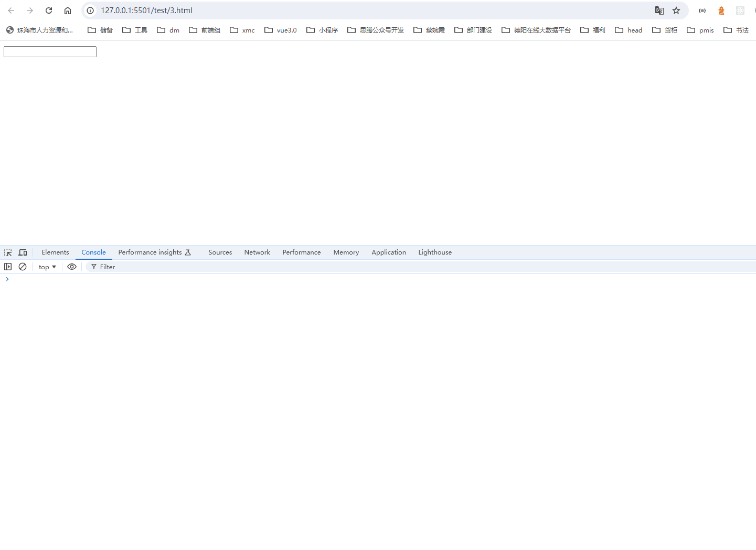View site information for 127.0.0.1
756x550 pixels.
pos(90,10)
